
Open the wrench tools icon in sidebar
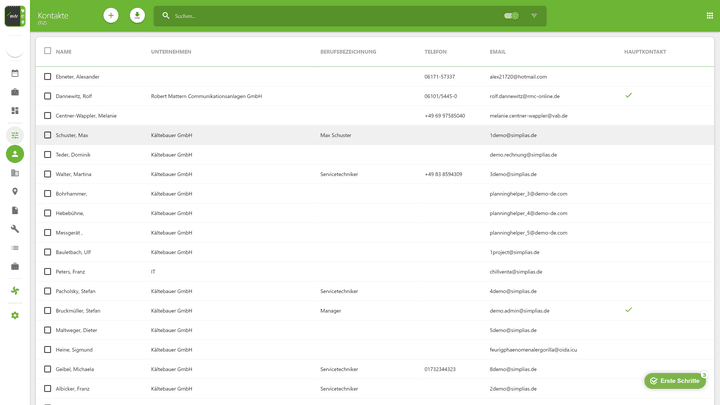(x=15, y=229)
